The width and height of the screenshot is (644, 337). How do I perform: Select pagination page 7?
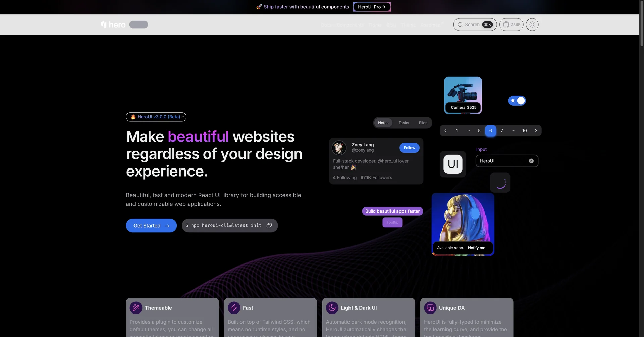(x=502, y=131)
